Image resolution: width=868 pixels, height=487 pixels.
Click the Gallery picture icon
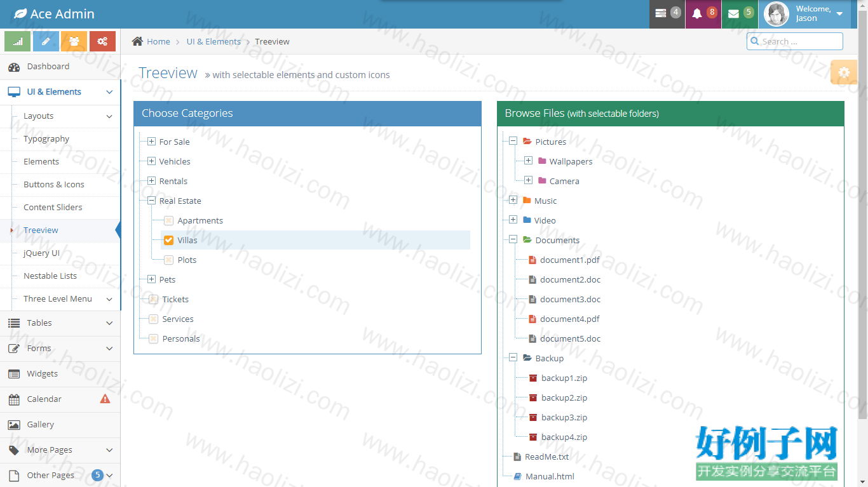coord(14,425)
